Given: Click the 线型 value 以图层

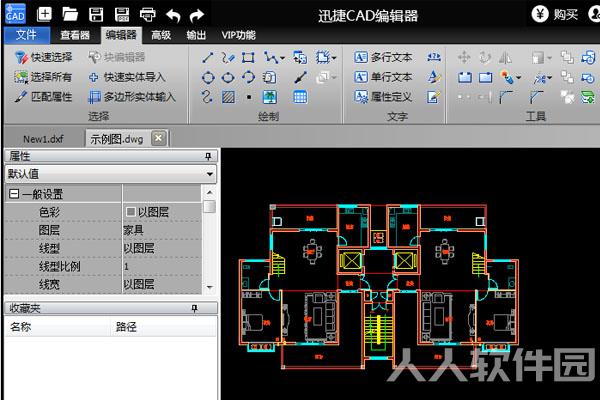Looking at the screenshot, I should tap(161, 248).
